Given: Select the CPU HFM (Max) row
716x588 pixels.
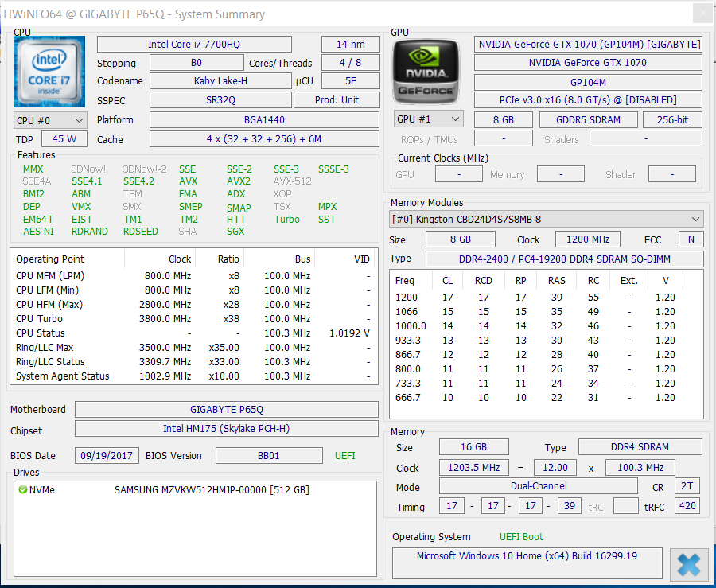Looking at the screenshot, I should pyautogui.click(x=193, y=305).
